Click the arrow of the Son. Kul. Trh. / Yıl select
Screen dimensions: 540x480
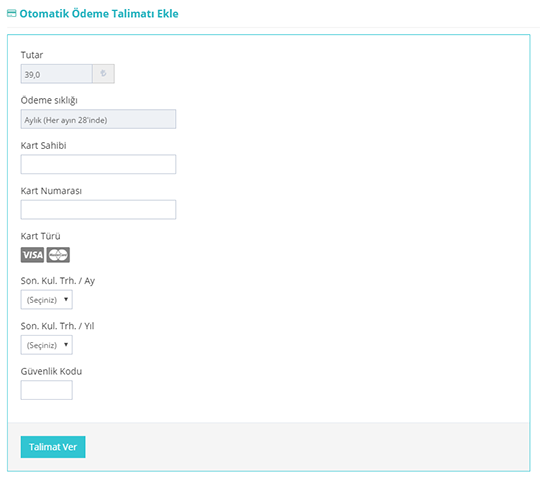coord(66,344)
